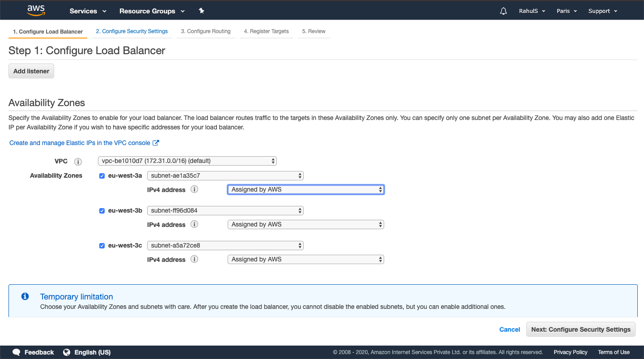Click the AWS logo in the navigation bar
Viewport: 644px width, 359px height.
35,10
